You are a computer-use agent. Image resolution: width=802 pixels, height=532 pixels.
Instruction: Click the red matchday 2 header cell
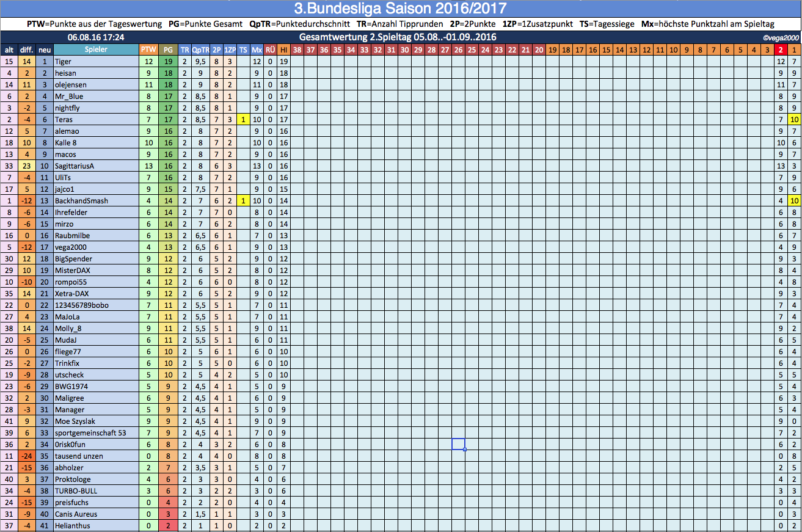781,49
